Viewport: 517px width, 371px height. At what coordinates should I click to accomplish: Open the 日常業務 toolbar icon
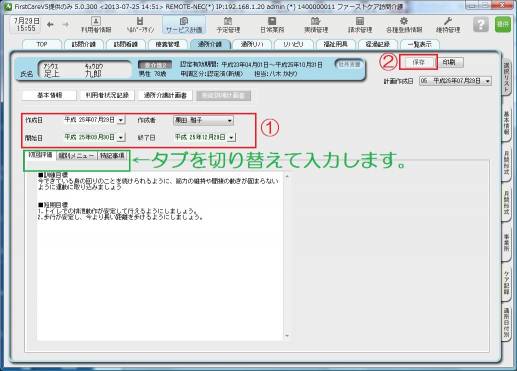click(272, 25)
